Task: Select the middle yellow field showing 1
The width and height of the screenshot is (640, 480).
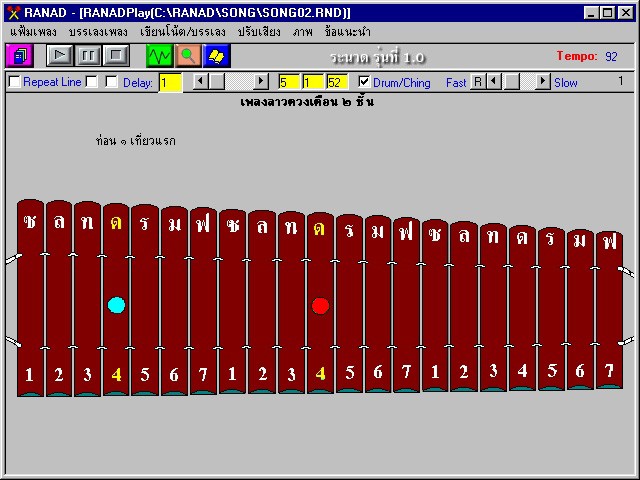Action: [x=313, y=82]
